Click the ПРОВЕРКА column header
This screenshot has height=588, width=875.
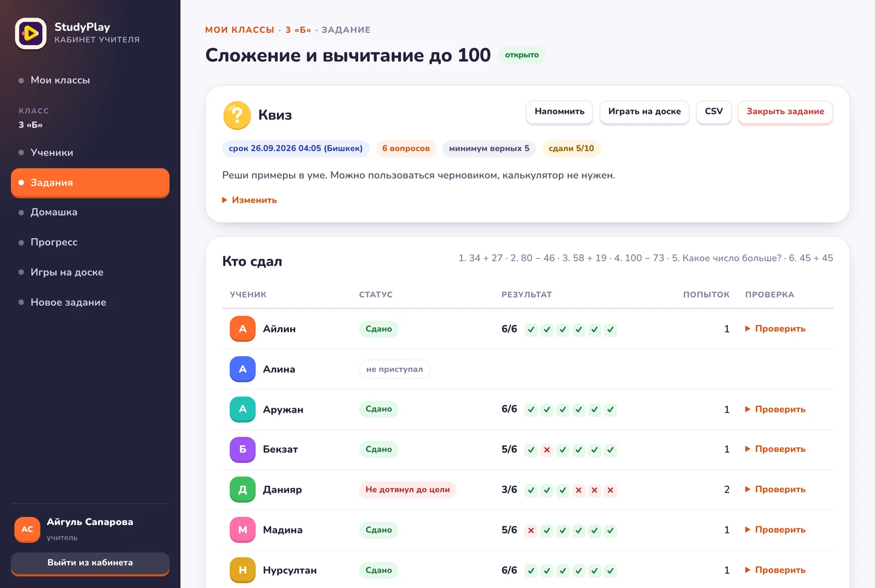tap(769, 295)
